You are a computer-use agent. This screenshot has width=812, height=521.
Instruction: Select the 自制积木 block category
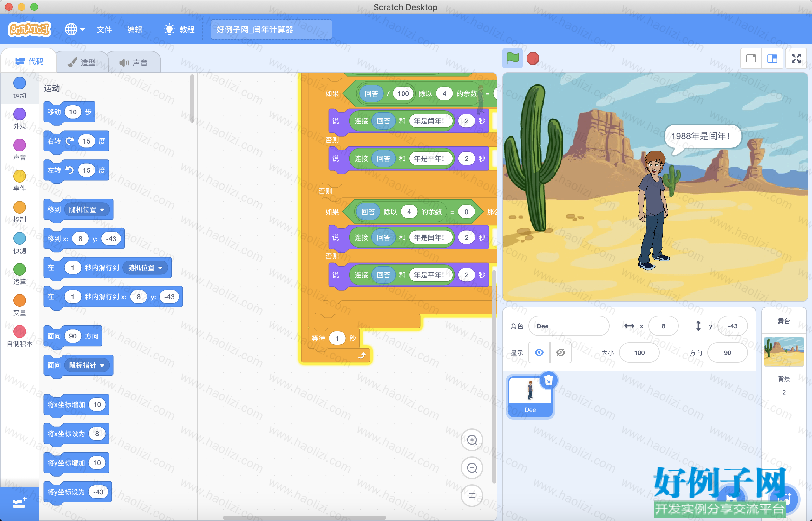tap(19, 337)
